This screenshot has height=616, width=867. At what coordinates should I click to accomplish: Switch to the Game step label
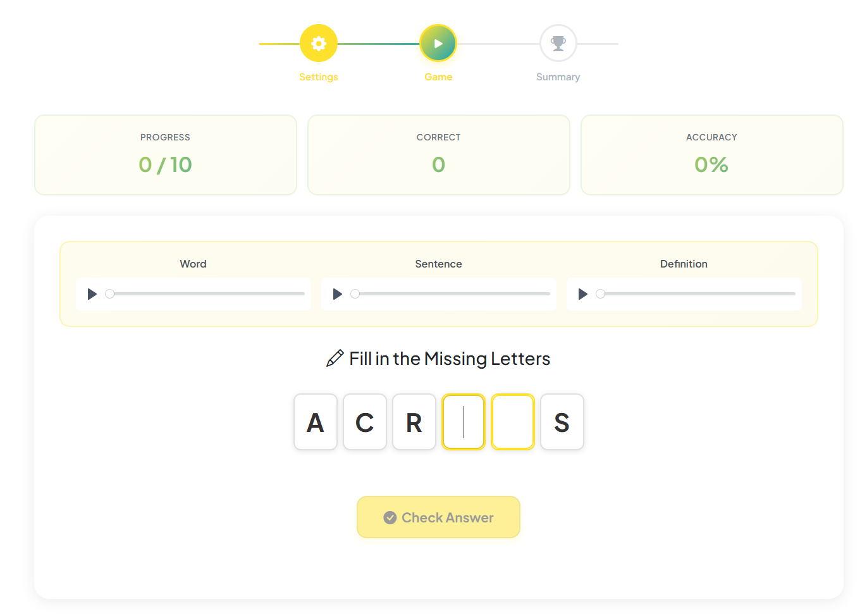pos(438,77)
